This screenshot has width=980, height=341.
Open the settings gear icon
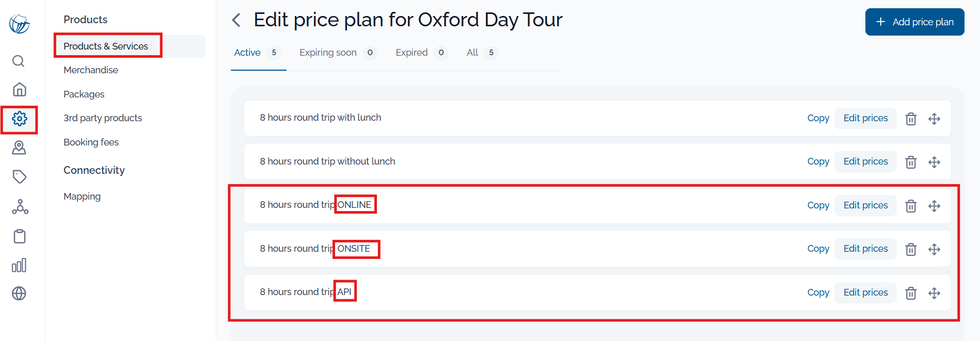click(x=19, y=119)
